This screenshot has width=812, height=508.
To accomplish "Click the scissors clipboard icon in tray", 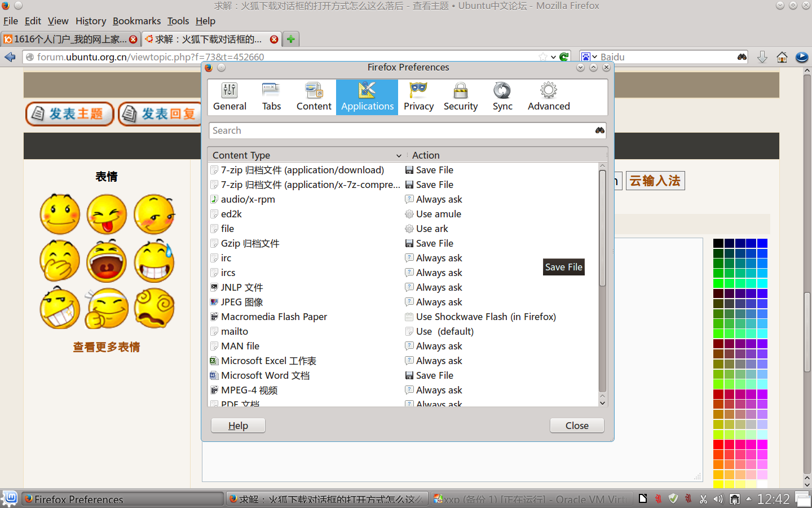I will [703, 499].
